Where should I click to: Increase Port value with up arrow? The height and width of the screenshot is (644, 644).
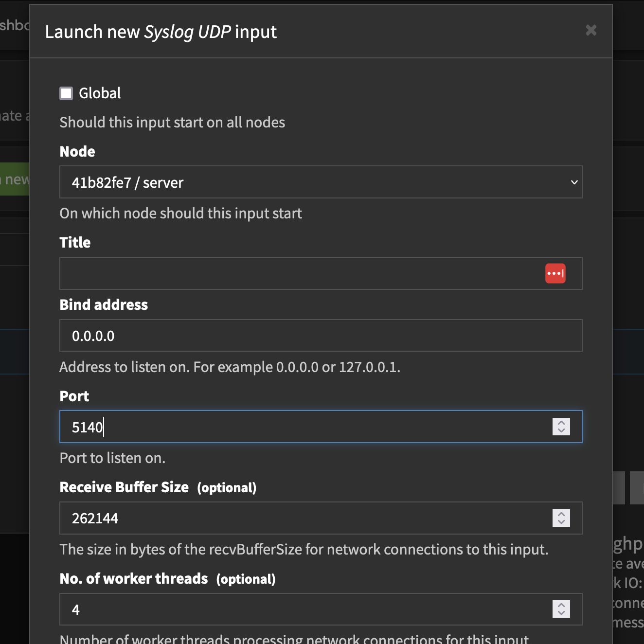(561, 423)
